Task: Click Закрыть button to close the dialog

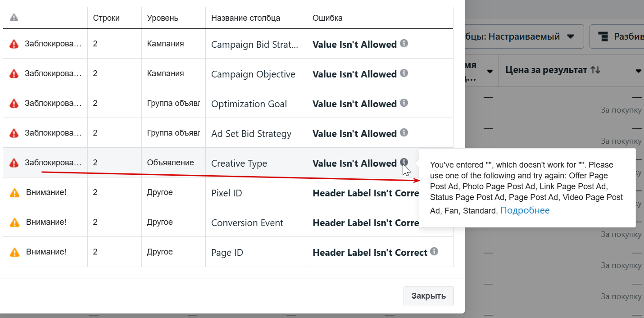Action: click(x=429, y=296)
